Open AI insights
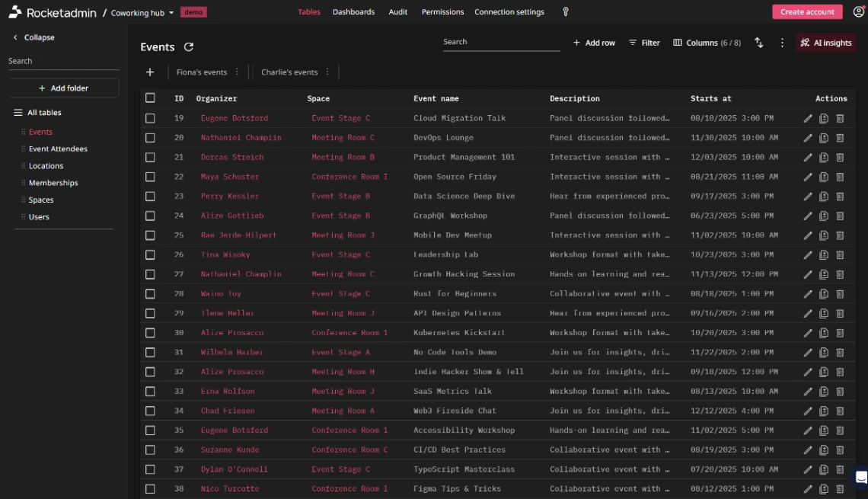 click(826, 43)
